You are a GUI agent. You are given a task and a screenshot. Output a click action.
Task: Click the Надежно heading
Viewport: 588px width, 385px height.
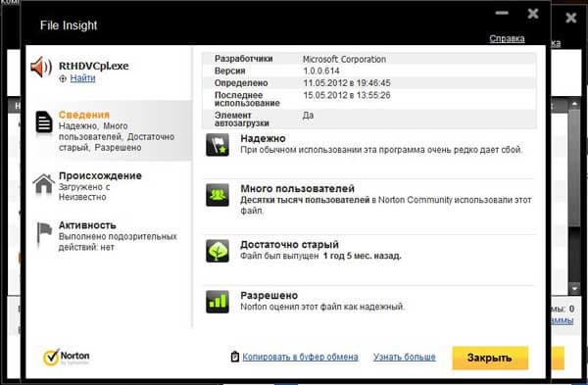(263, 139)
